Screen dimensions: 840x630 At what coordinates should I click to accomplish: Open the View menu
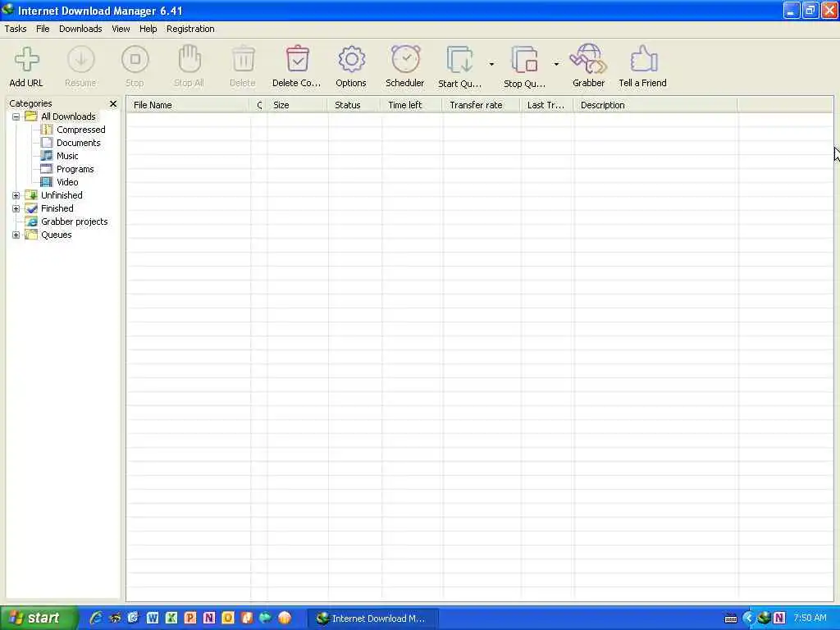121,29
